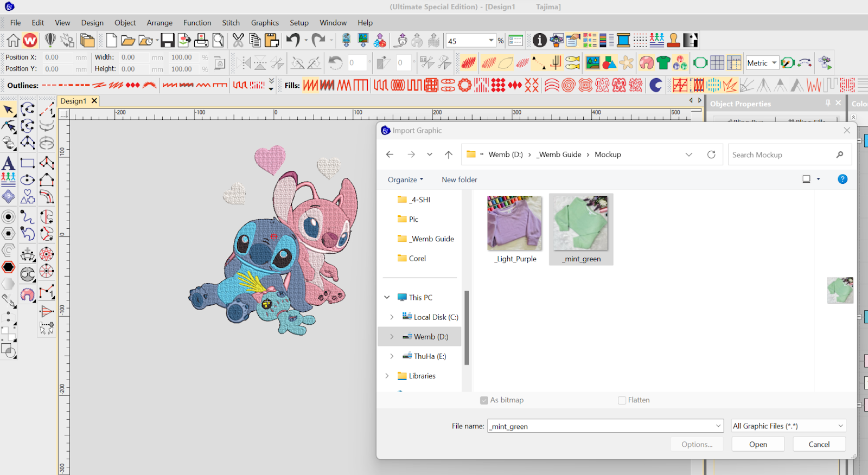Viewport: 868px width, 475px height.
Task: Click the New blank design icon
Action: tap(111, 40)
